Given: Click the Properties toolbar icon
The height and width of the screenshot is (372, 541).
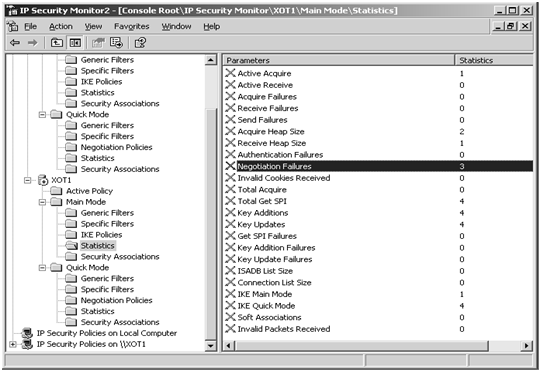Looking at the screenshot, I should coord(98,43).
